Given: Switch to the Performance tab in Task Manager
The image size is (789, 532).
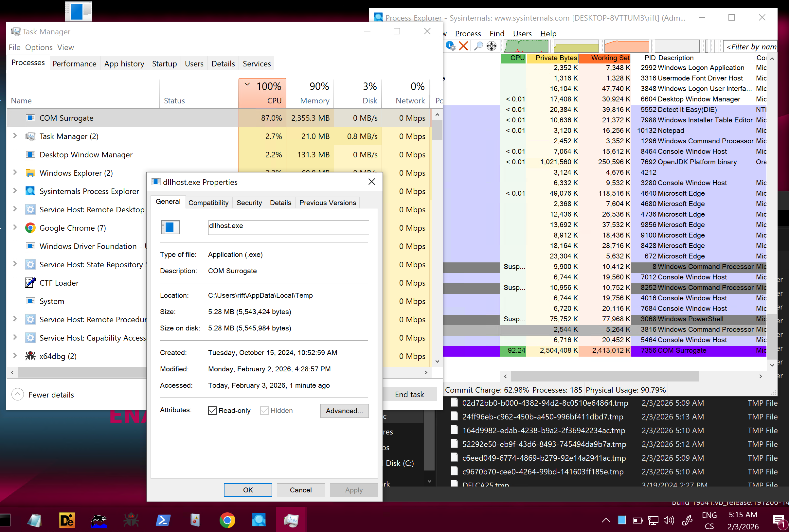Looking at the screenshot, I should pyautogui.click(x=74, y=63).
